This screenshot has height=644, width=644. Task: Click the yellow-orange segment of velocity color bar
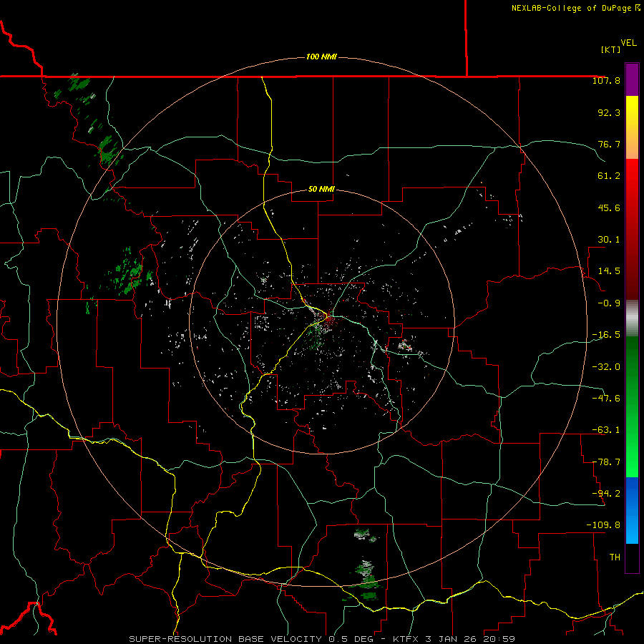tap(632, 127)
